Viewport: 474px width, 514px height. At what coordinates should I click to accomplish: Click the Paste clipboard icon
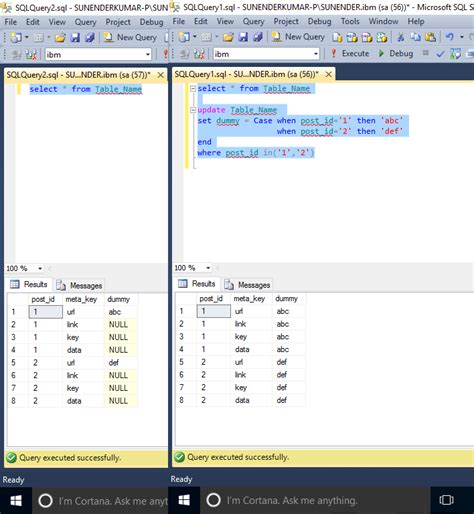(430, 37)
